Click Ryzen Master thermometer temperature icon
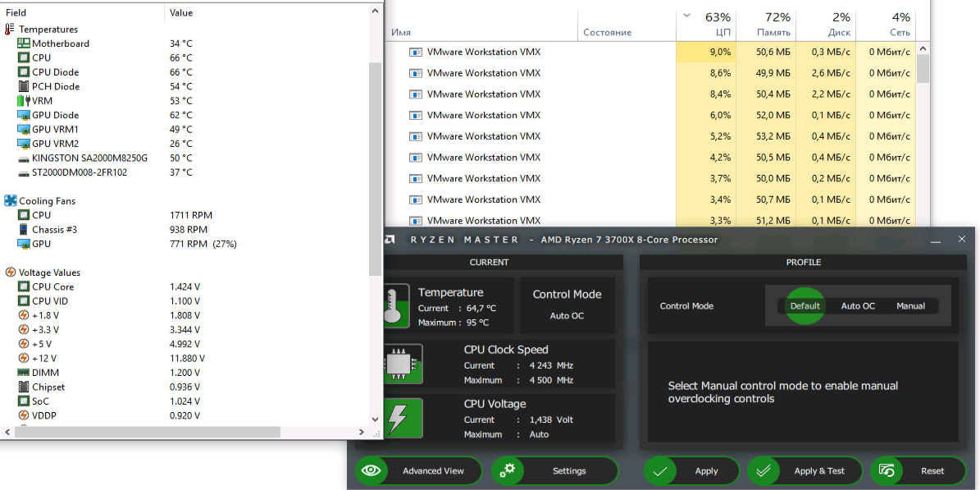 (396, 305)
